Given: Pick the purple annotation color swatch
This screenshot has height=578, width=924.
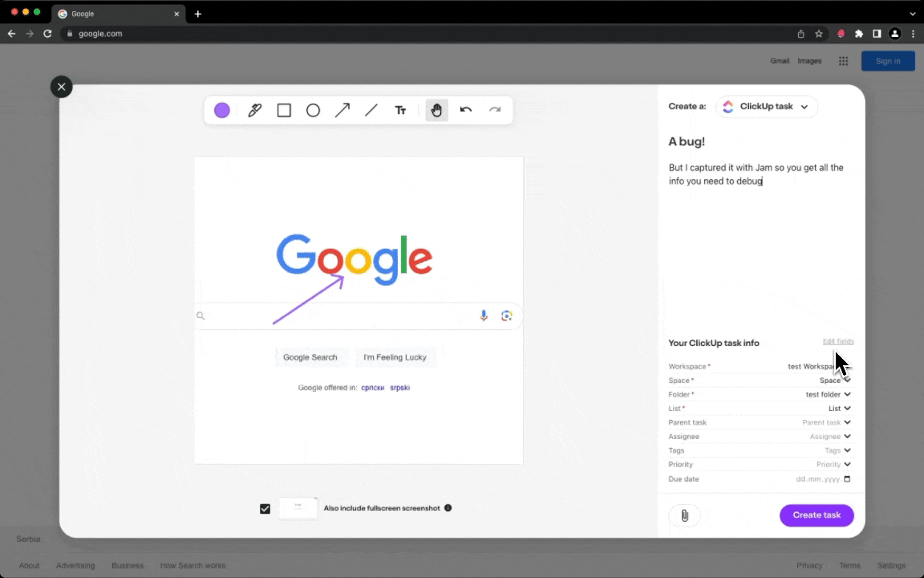Looking at the screenshot, I should point(221,110).
